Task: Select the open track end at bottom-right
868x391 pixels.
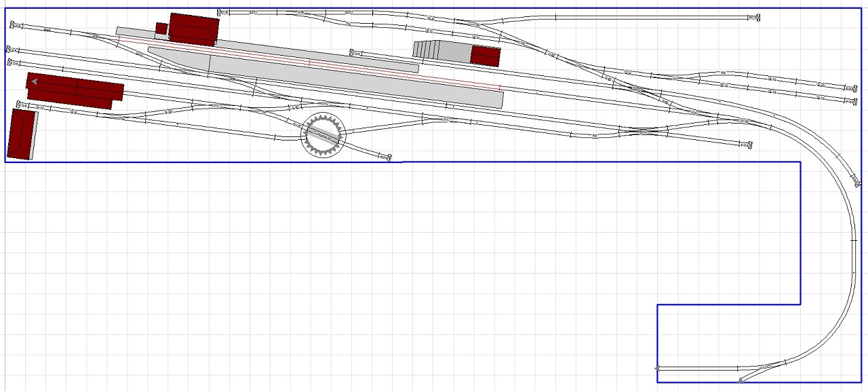Action: click(x=657, y=369)
